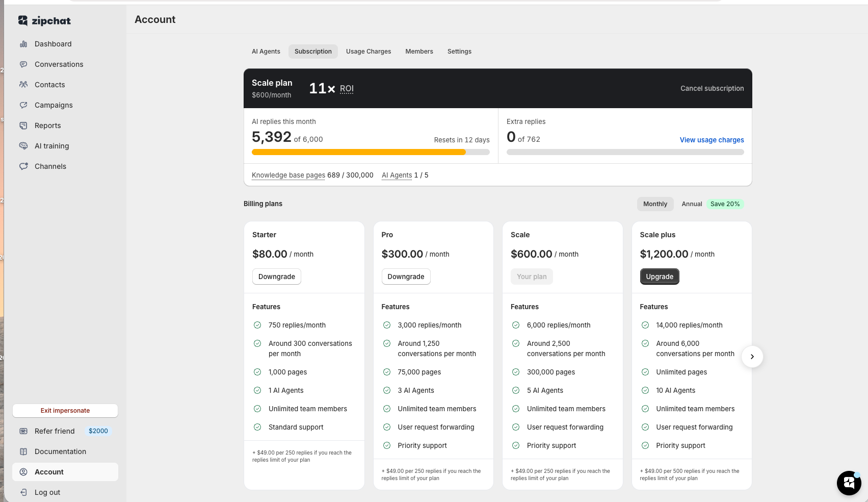Click the Reports icon in sidebar

coord(23,125)
